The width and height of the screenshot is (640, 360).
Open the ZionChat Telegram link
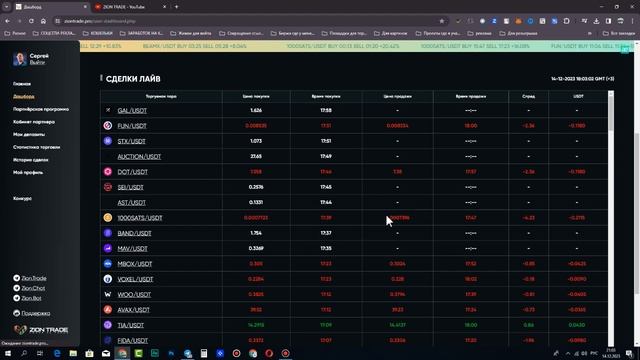(x=33, y=288)
